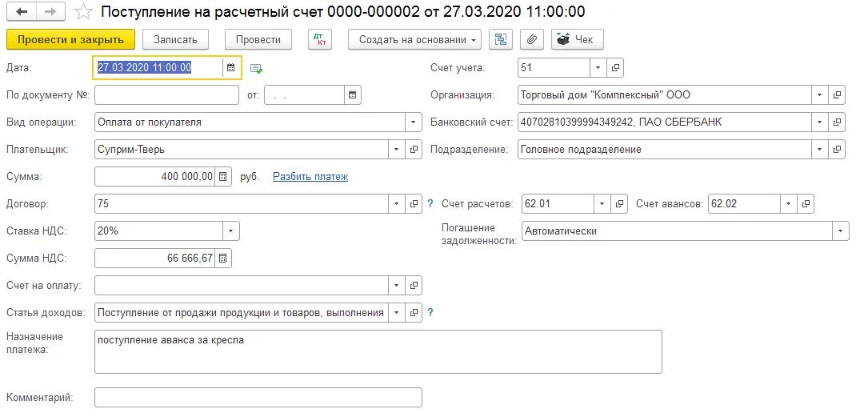Click Провести и закрыть button
The image size is (868, 417).
click(71, 39)
